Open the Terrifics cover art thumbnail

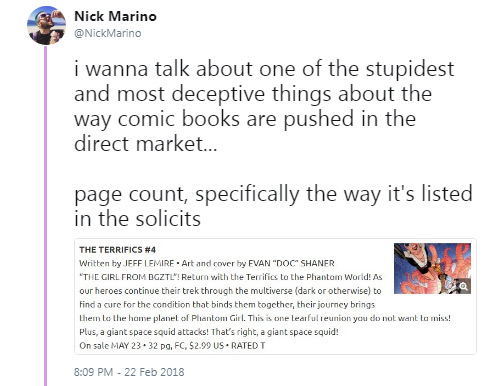pos(432,268)
